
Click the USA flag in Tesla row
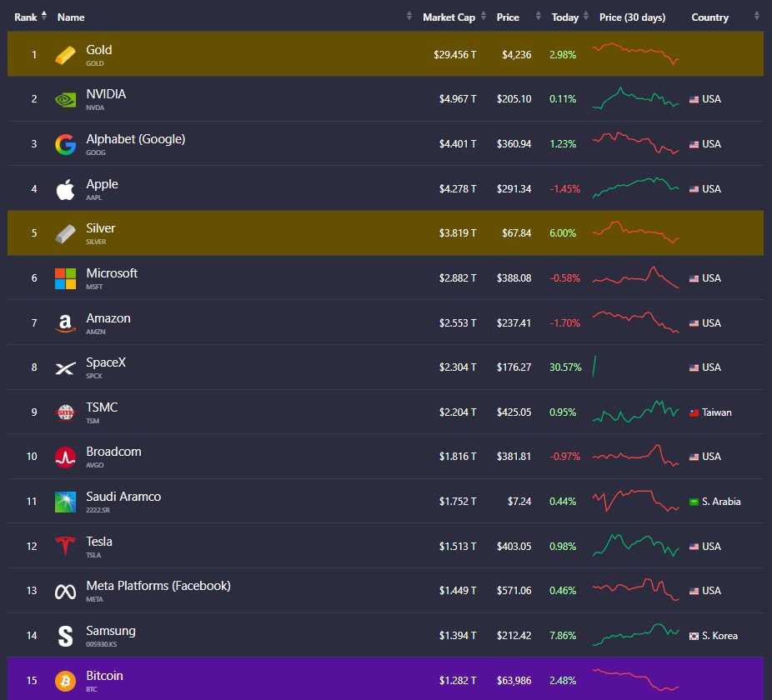(x=694, y=547)
